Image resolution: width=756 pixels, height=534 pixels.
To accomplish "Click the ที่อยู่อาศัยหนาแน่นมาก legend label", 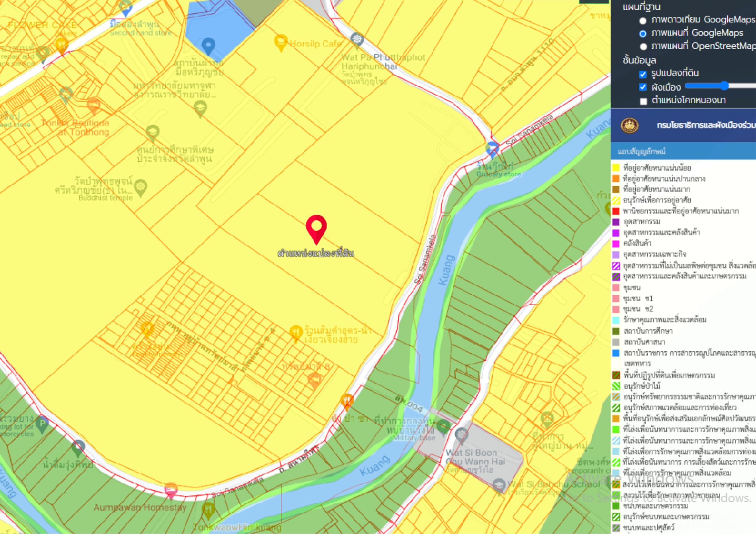I will coord(656,189).
